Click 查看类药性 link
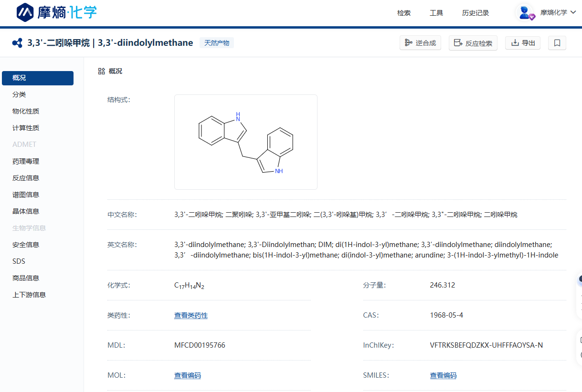Viewport: 582px width, 392px height. (190, 315)
